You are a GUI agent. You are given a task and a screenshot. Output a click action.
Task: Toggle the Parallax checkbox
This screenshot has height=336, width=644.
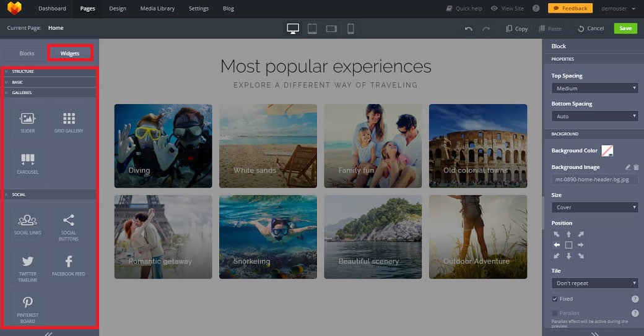pos(555,313)
